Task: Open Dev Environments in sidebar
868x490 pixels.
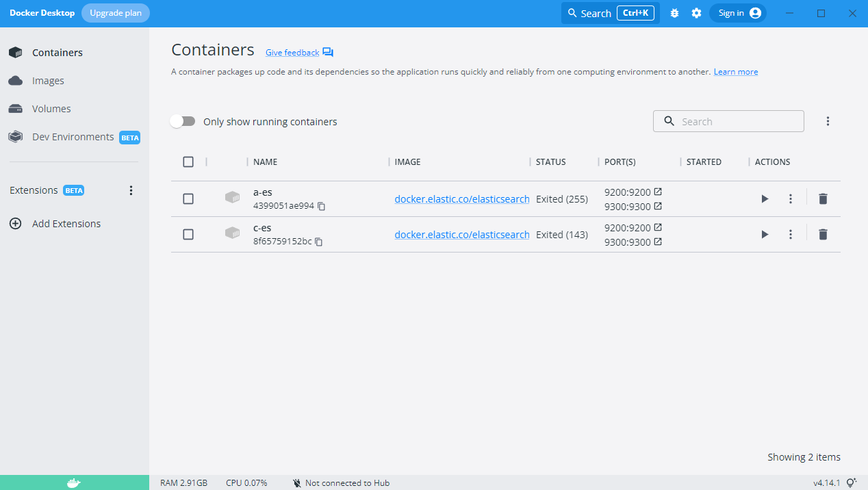Action: 75,137
